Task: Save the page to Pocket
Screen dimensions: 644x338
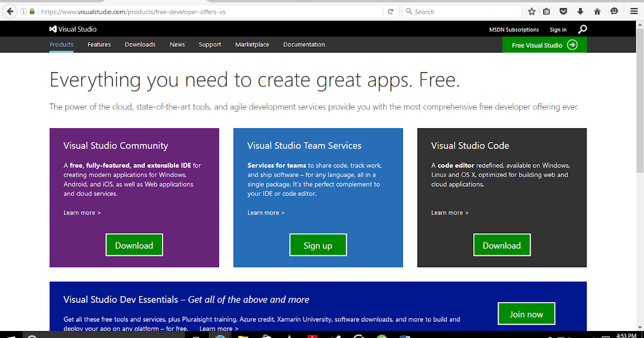Action: coord(563,11)
